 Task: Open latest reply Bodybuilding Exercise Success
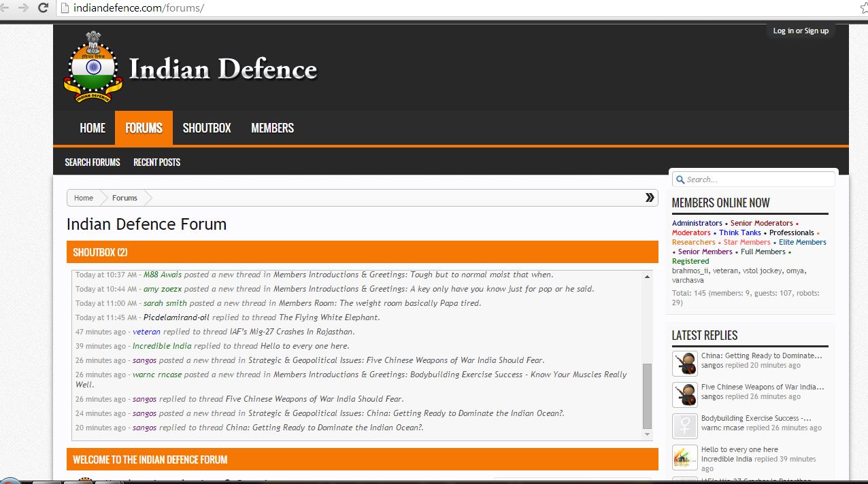coord(756,418)
